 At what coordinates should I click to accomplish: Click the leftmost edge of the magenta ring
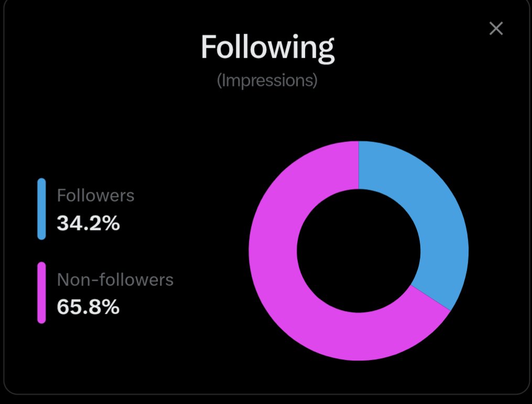253,250
